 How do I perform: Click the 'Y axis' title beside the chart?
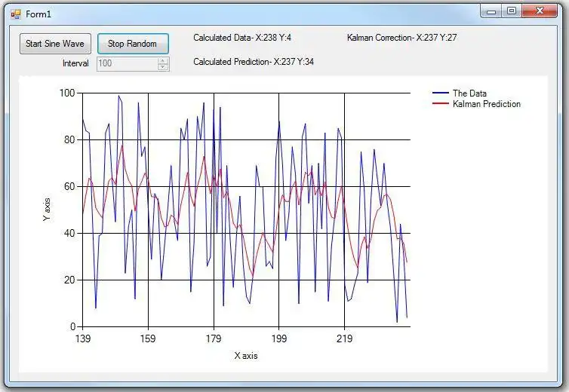click(x=47, y=210)
